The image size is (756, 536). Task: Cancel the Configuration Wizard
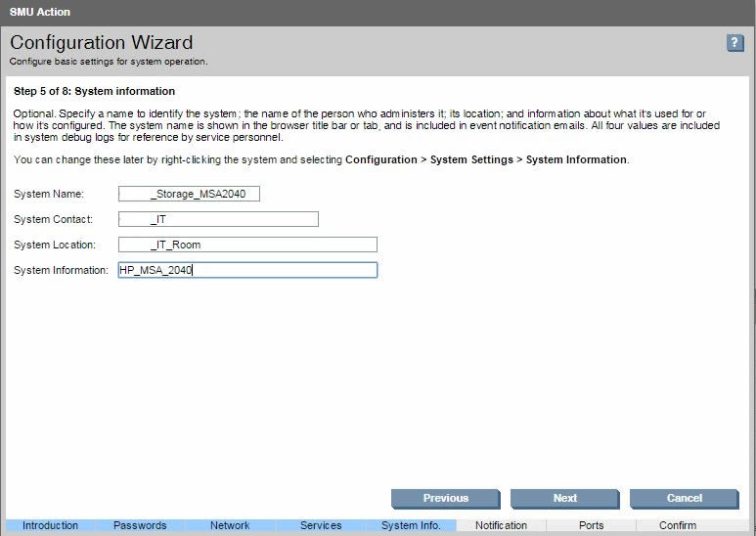(x=684, y=498)
